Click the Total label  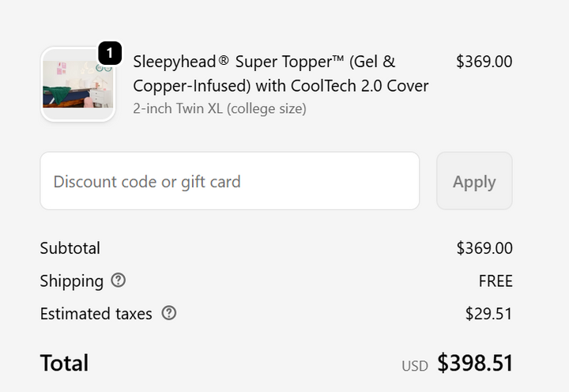[64, 363]
